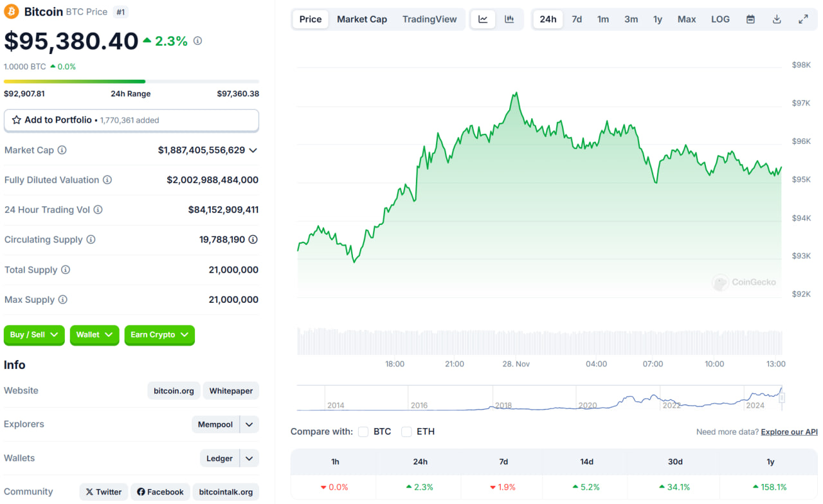Click info icon next to 19,788,190 value
The image size is (823, 504).
coord(253,240)
